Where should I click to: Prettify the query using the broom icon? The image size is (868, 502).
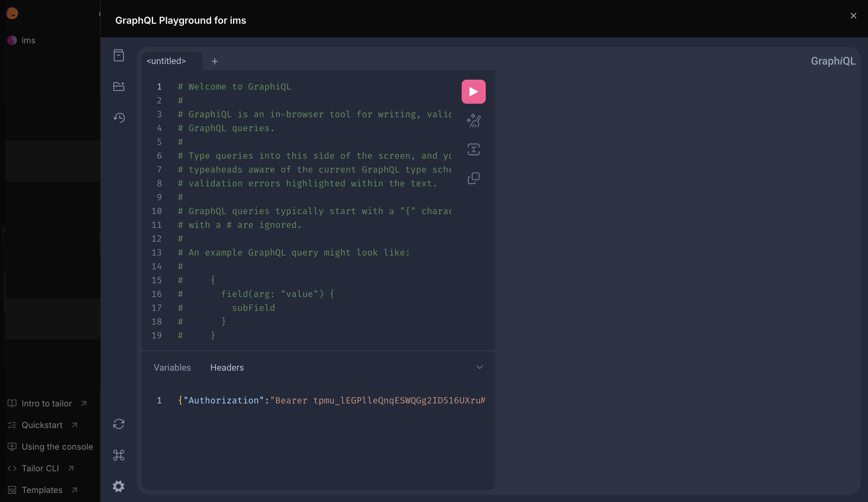pyautogui.click(x=473, y=121)
